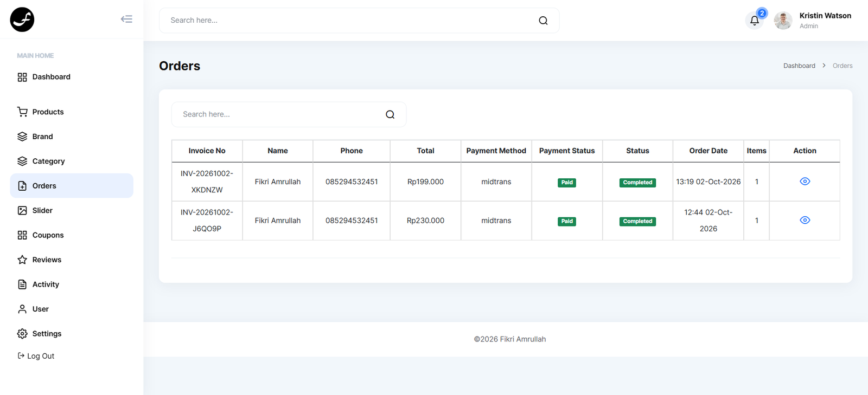
Task: Open the Activity menu label
Action: coord(46,284)
